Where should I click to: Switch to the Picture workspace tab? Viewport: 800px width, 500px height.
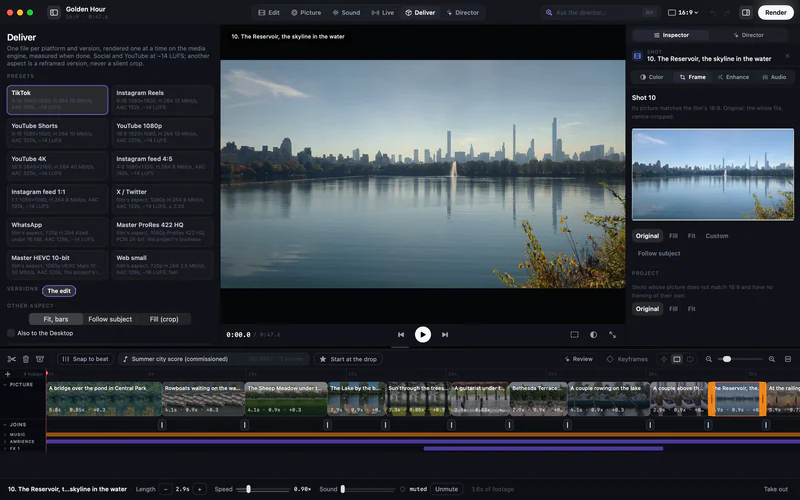[x=306, y=13]
